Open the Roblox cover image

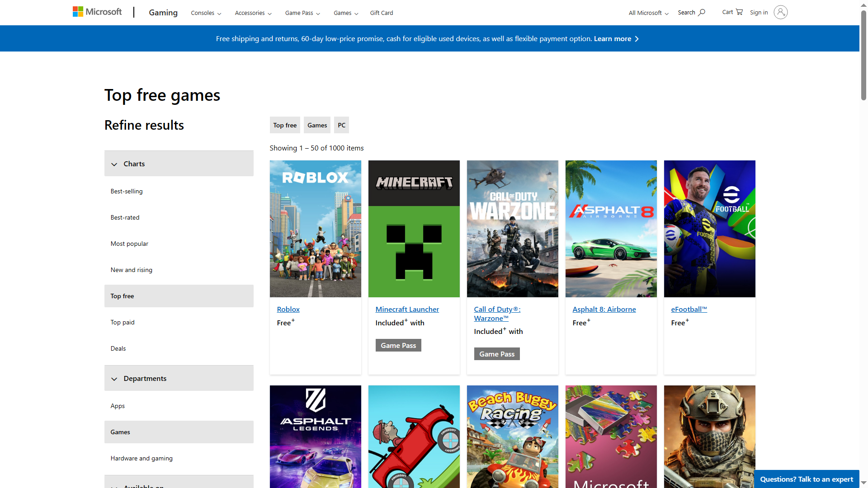(x=316, y=229)
